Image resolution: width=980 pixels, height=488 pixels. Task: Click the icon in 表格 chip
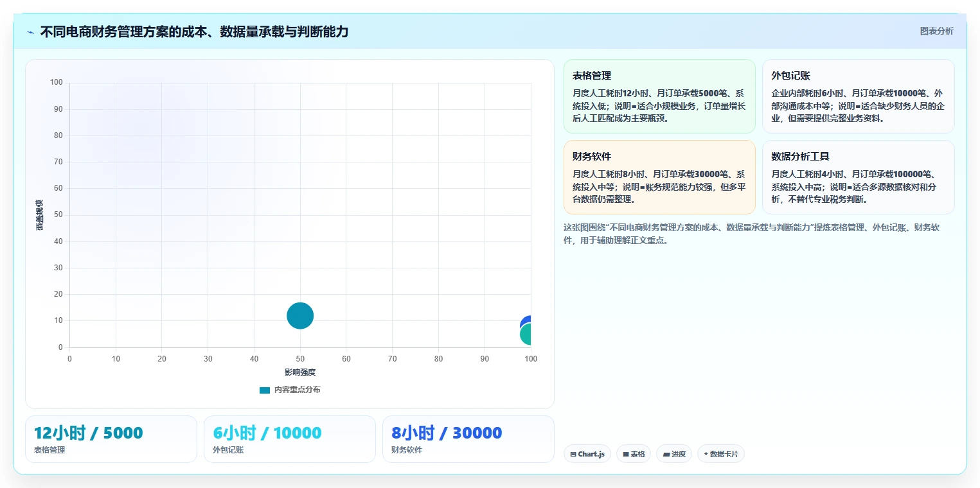pos(625,454)
